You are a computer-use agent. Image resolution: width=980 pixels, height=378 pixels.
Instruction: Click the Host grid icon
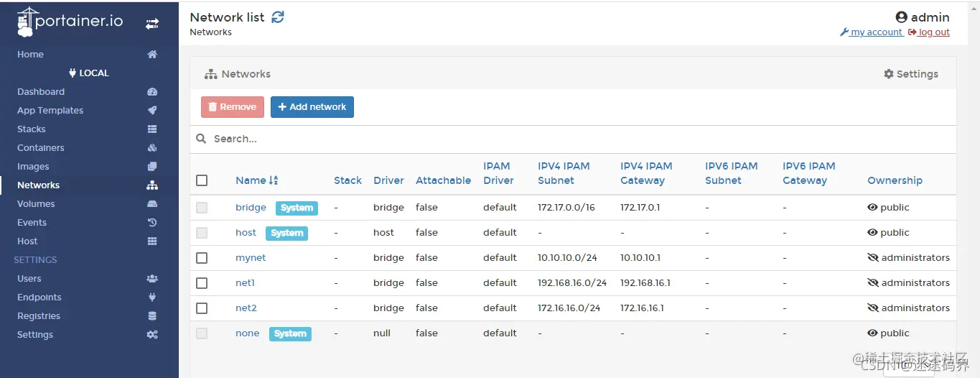[152, 241]
